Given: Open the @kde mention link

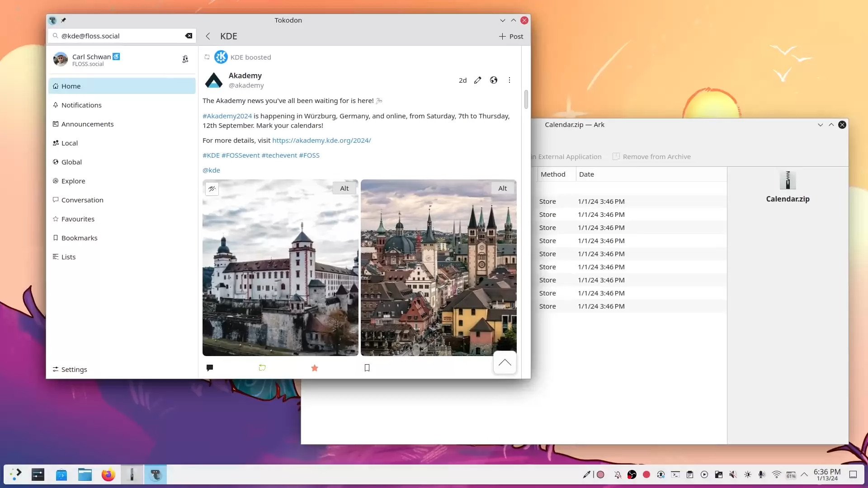Looking at the screenshot, I should (211, 170).
